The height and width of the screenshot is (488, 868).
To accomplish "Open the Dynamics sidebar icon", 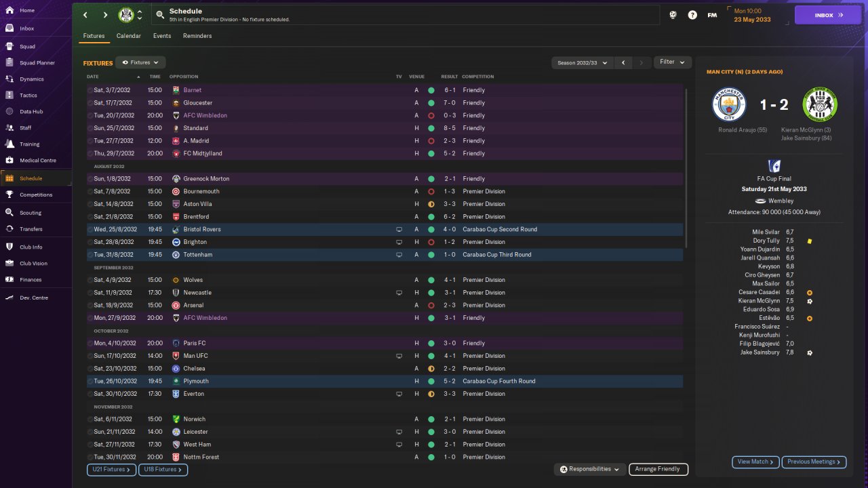I will (9, 79).
